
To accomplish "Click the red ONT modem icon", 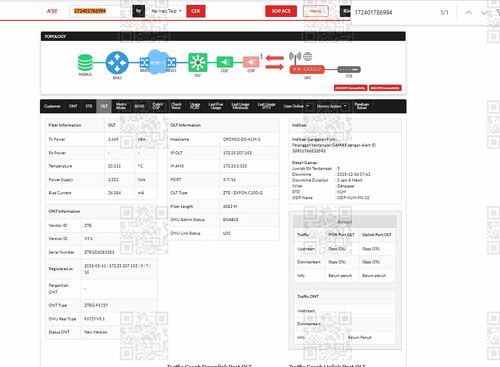I will click(x=307, y=69).
